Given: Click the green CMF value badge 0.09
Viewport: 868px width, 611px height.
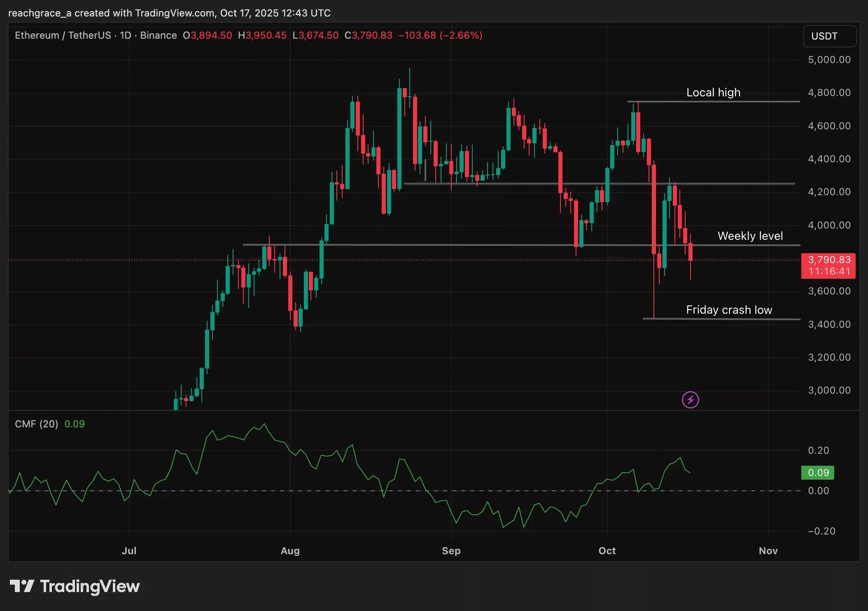Looking at the screenshot, I should [818, 473].
